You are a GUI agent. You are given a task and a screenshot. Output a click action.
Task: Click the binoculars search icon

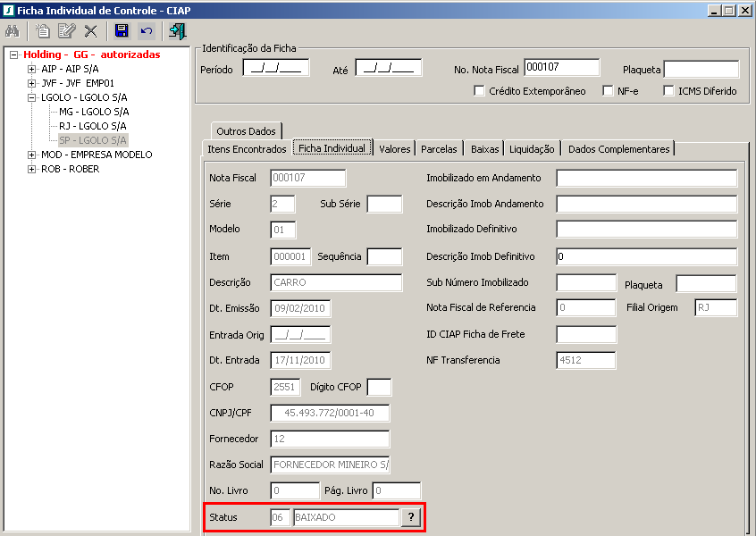[x=13, y=31]
